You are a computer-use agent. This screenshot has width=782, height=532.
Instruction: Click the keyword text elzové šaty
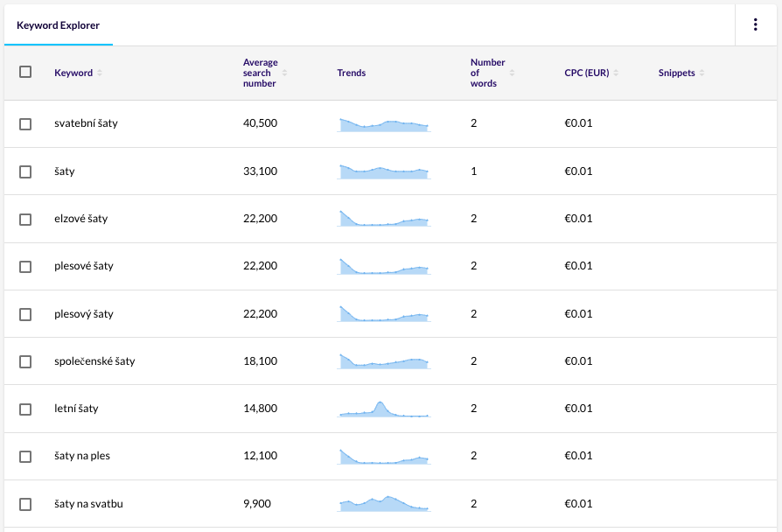80,219
